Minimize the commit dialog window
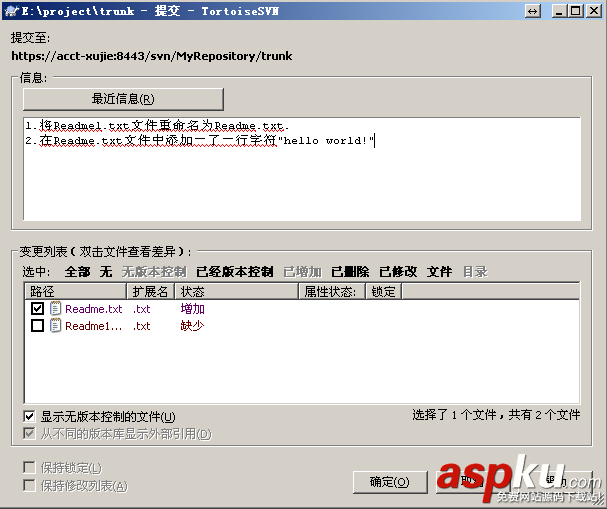607x509 pixels. [559, 11]
